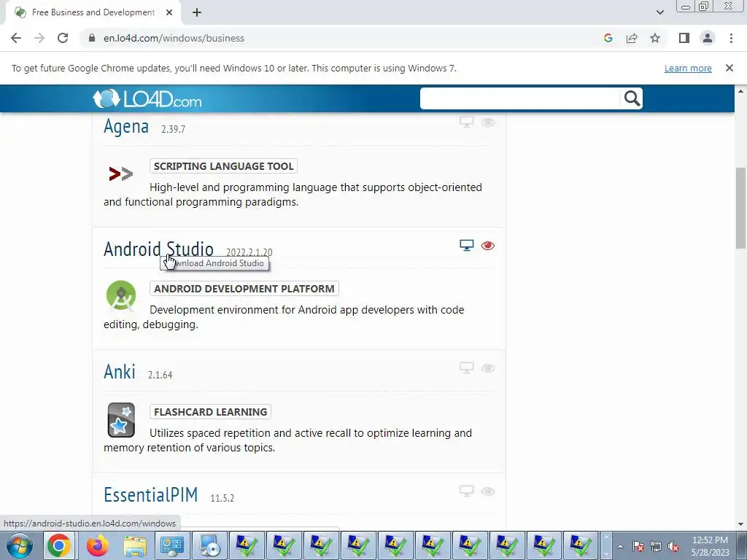Open the Windows Start menu
747x560 pixels.
[x=20, y=545]
